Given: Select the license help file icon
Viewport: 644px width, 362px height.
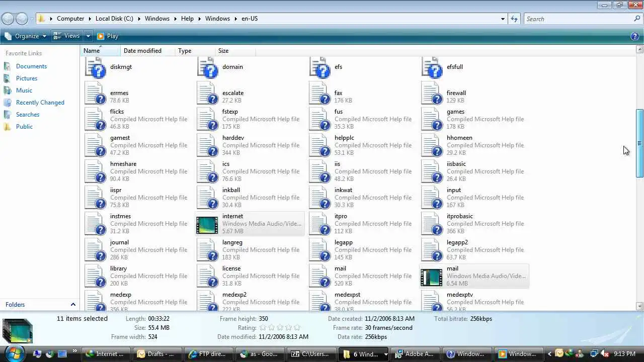Looking at the screenshot, I should [x=208, y=277].
